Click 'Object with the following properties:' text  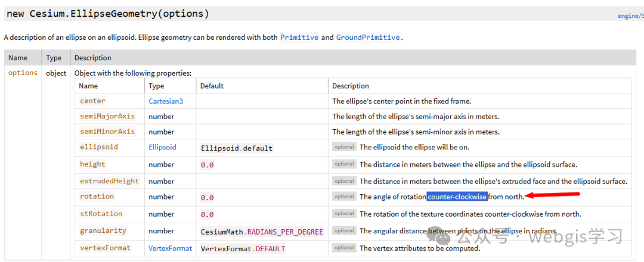click(132, 73)
